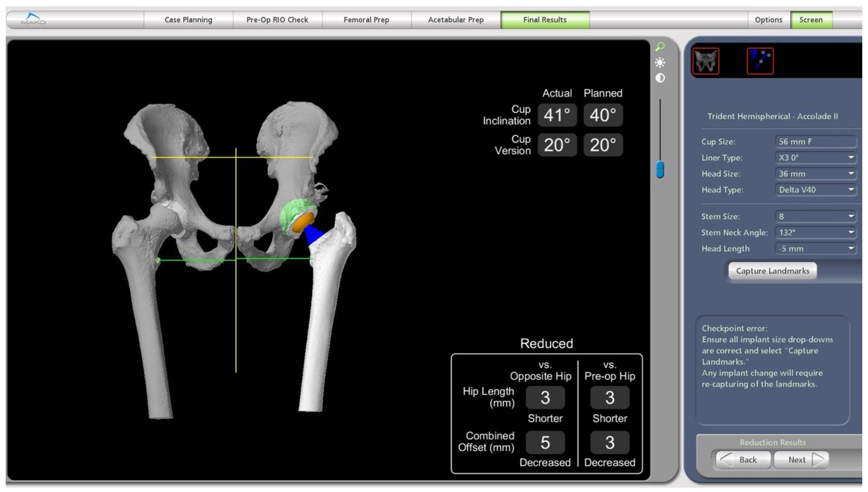Click the blue vertical slider handle

point(660,170)
